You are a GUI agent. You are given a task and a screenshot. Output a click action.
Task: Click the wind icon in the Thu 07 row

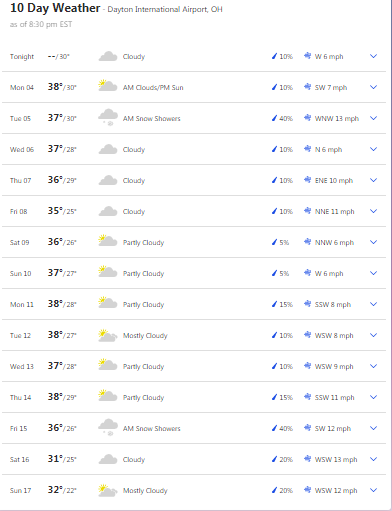point(307,180)
